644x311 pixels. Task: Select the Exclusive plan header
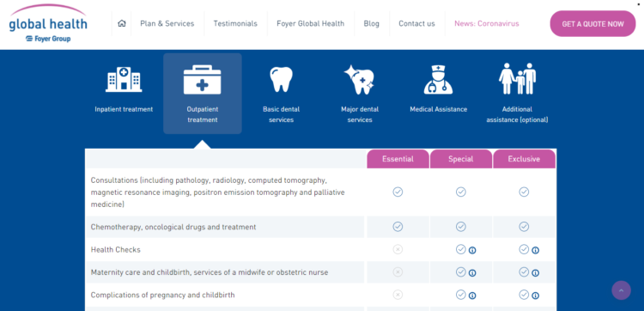pos(524,159)
